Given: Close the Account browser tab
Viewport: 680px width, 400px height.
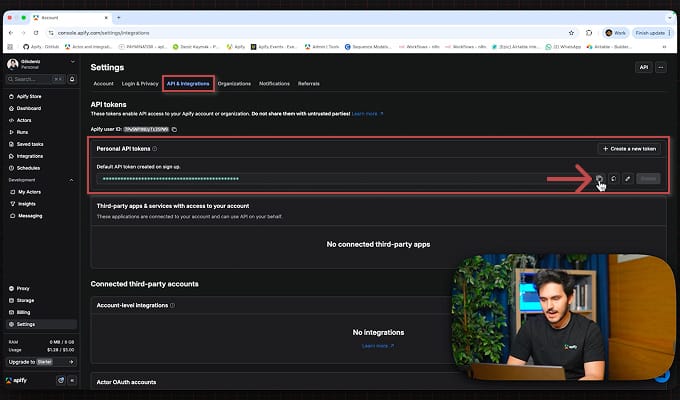Looking at the screenshot, I should (106, 18).
